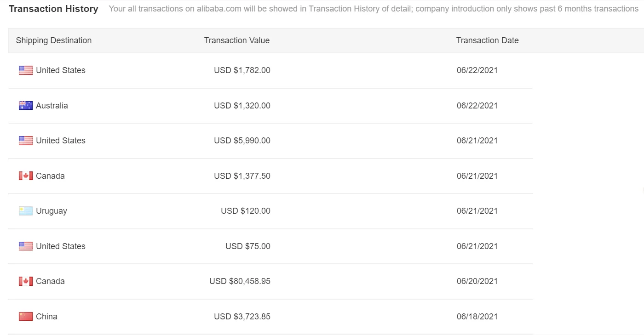This screenshot has height=335, width=644.
Task: Click the USD $3,723.85 transaction value
Action: (242, 317)
